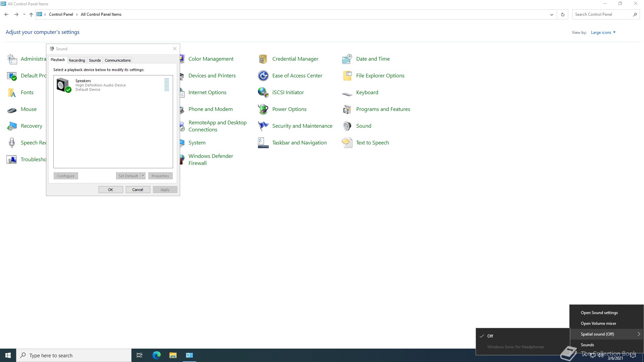644x362 pixels.
Task: Switch to the Recording tab
Action: (x=77, y=60)
